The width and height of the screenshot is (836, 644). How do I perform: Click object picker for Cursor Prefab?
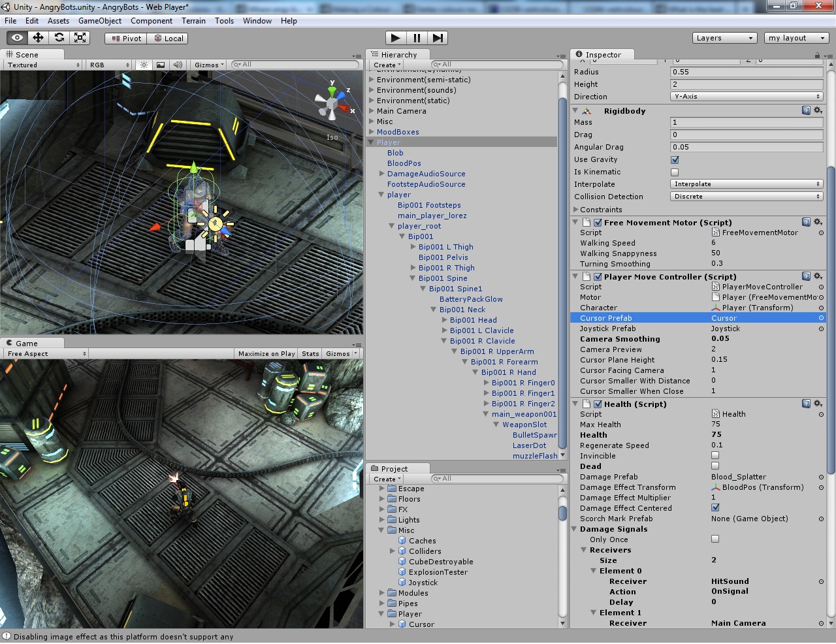(x=821, y=318)
